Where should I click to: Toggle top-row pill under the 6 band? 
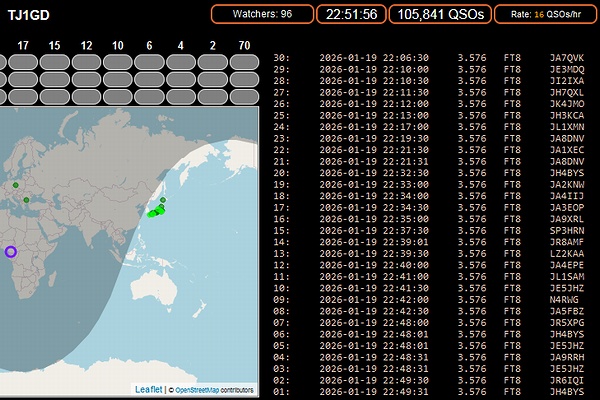coord(150,61)
